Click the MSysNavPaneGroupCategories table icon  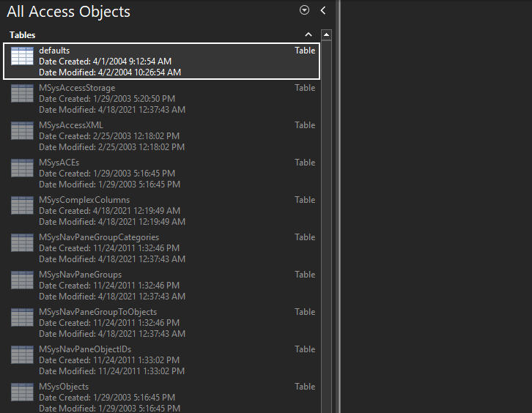click(x=22, y=242)
